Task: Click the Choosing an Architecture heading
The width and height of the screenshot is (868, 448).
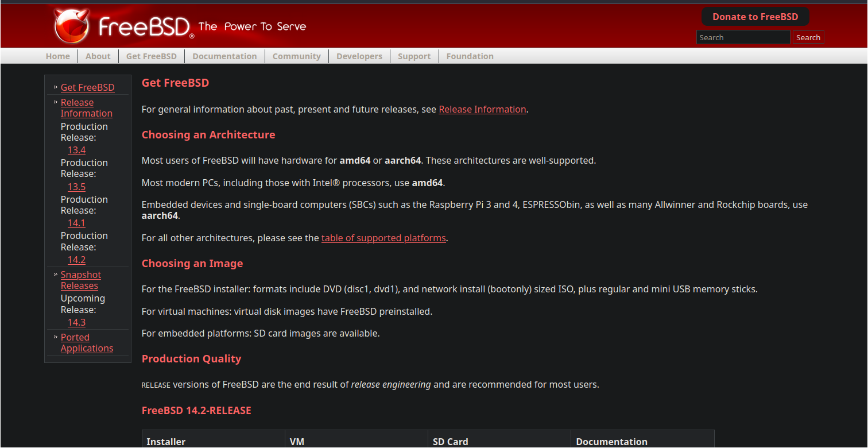Action: point(208,135)
